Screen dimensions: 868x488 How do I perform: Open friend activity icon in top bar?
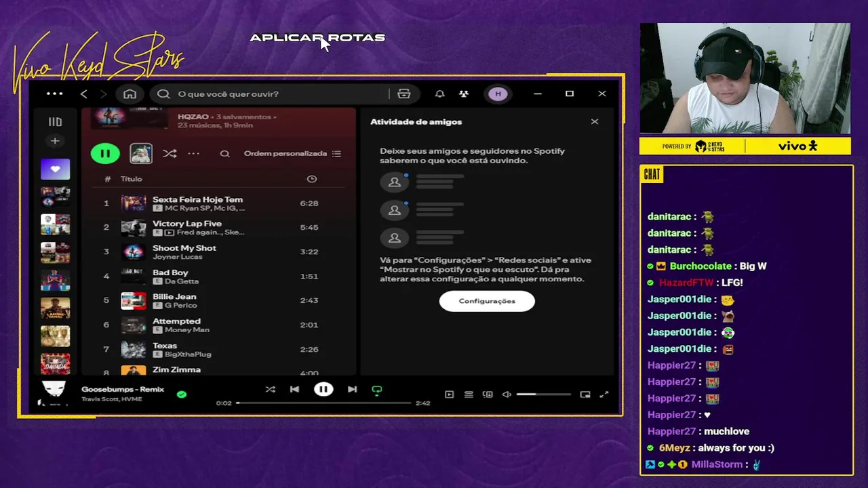pos(464,94)
